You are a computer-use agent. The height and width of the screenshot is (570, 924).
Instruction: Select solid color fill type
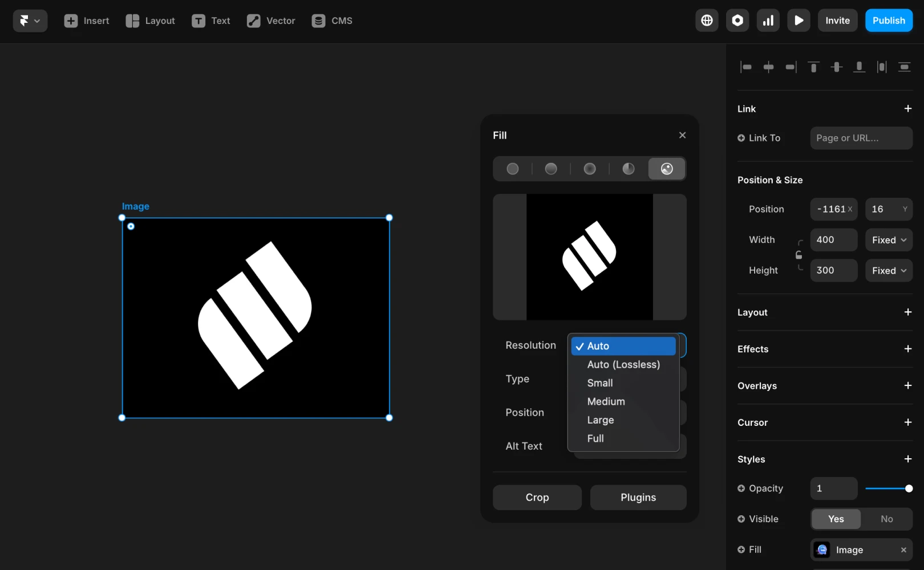(x=513, y=169)
